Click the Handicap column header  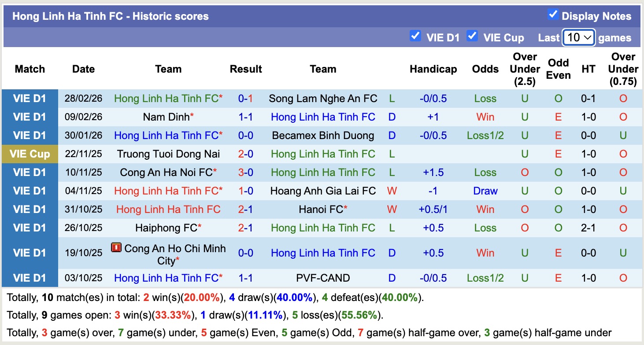coord(433,69)
